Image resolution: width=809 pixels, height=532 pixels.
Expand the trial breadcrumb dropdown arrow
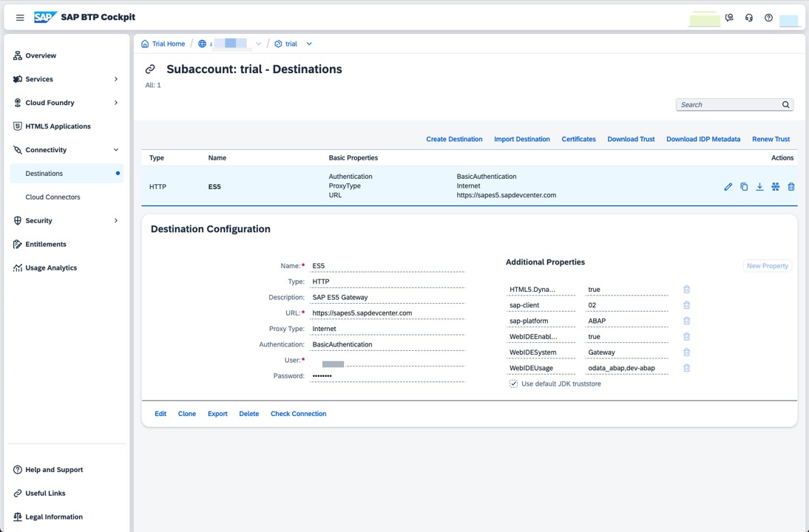click(308, 43)
